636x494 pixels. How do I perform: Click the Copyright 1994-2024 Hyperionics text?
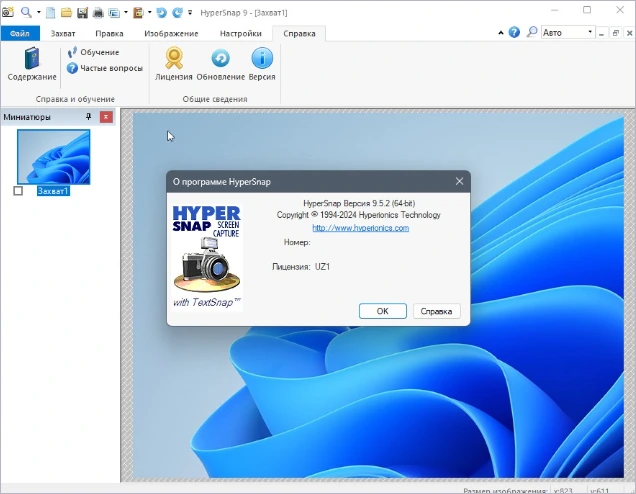click(x=359, y=215)
